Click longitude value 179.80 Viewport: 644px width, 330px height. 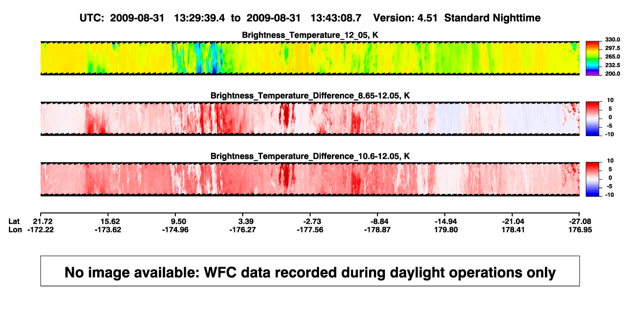click(446, 230)
